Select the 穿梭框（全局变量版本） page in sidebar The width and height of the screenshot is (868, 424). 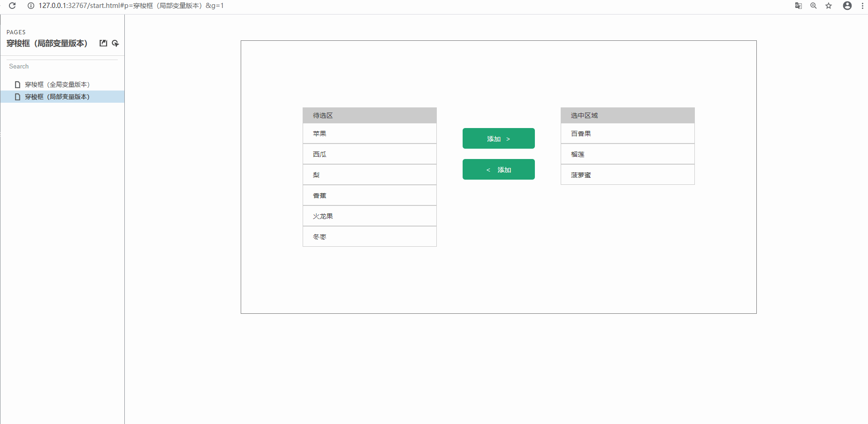(57, 84)
